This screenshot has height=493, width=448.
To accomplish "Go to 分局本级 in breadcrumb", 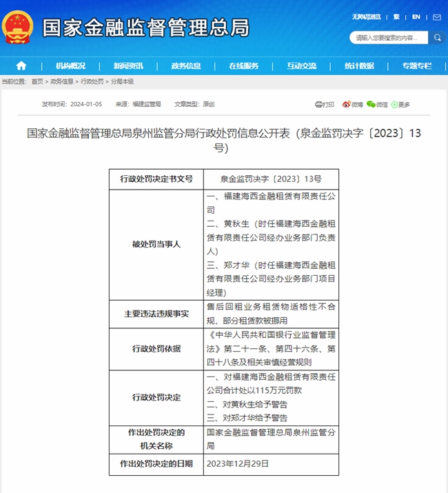I will [x=122, y=81].
